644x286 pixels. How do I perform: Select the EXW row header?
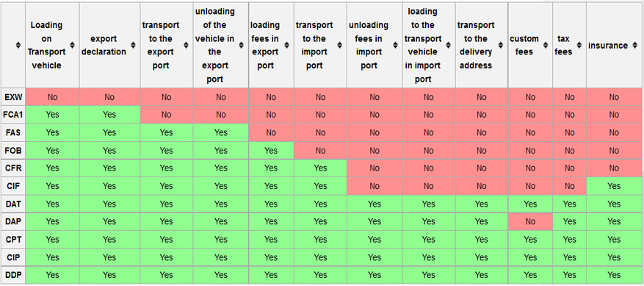tap(13, 97)
